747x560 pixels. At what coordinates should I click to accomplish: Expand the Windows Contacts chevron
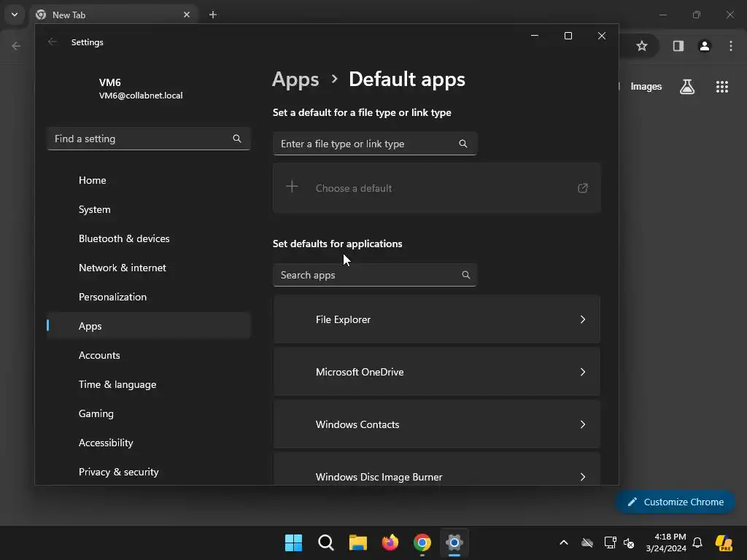coord(583,424)
